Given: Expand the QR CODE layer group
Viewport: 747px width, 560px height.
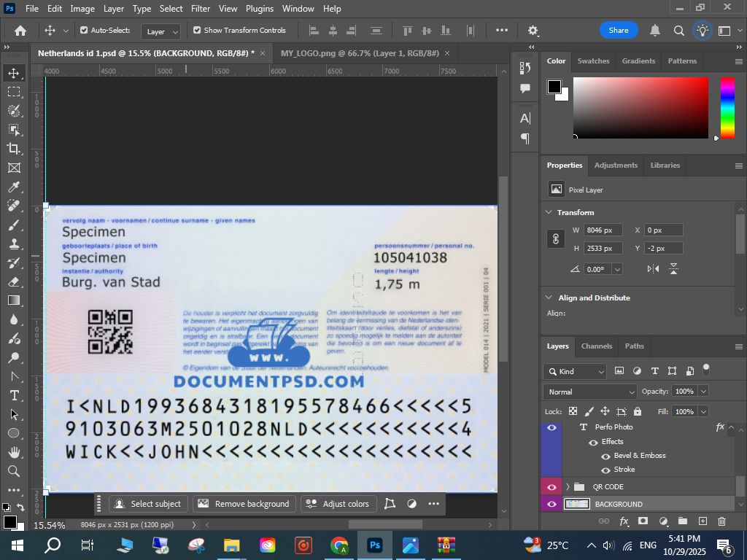Looking at the screenshot, I should 568,487.
